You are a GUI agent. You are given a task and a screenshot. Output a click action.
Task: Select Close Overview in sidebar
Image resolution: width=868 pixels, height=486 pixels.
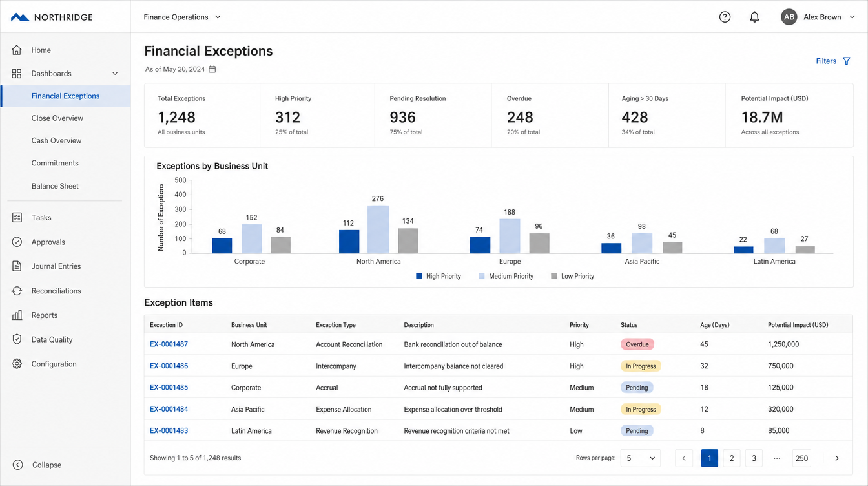pos(57,118)
